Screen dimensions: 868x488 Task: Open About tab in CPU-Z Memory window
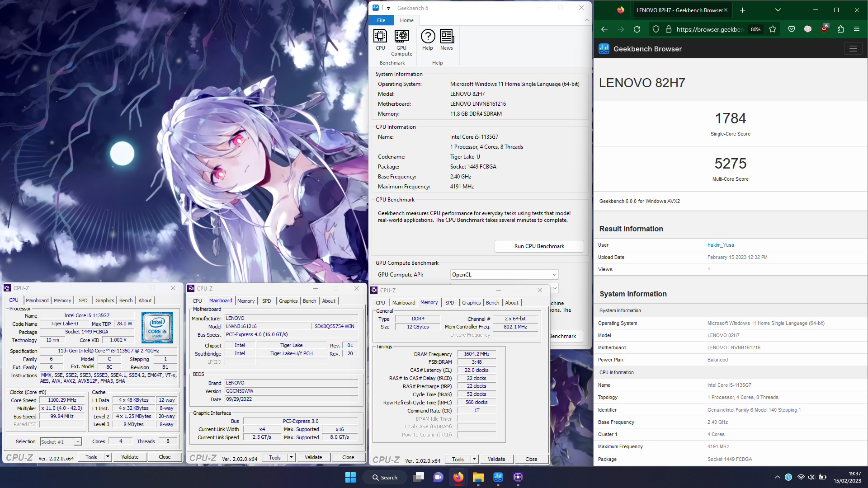point(512,303)
